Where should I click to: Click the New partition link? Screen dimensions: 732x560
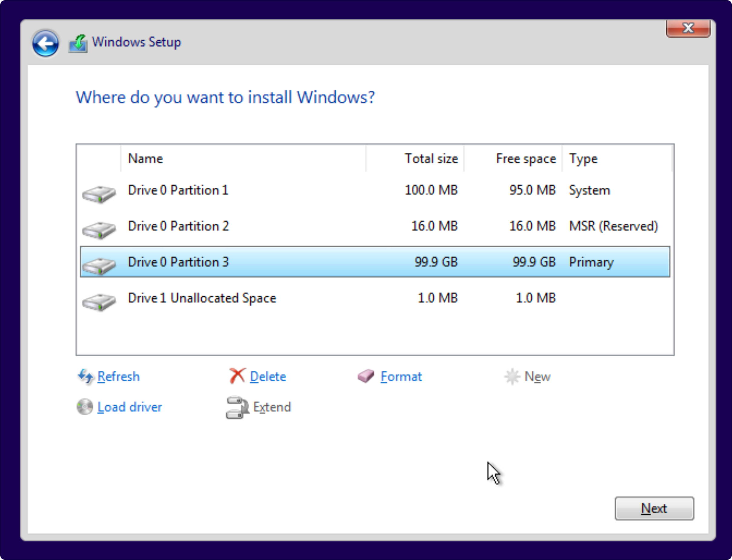[537, 377]
